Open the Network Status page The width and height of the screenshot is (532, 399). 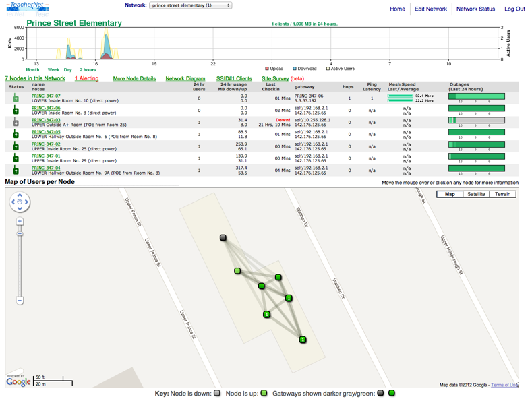point(475,9)
